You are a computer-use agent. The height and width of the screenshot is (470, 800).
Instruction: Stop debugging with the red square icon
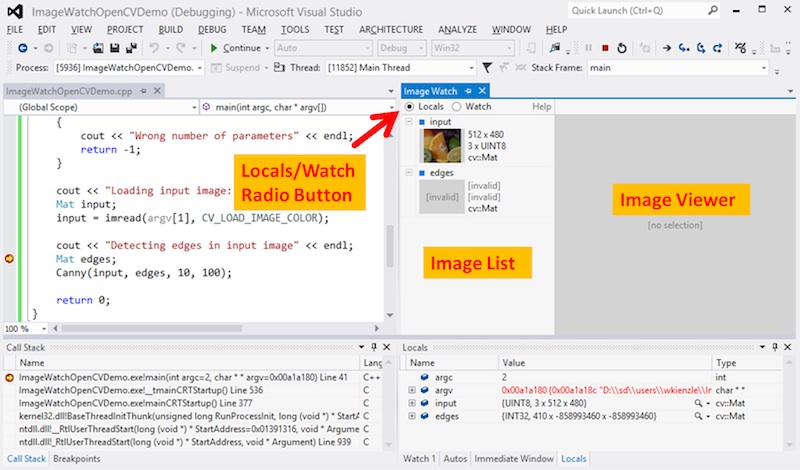(x=604, y=48)
